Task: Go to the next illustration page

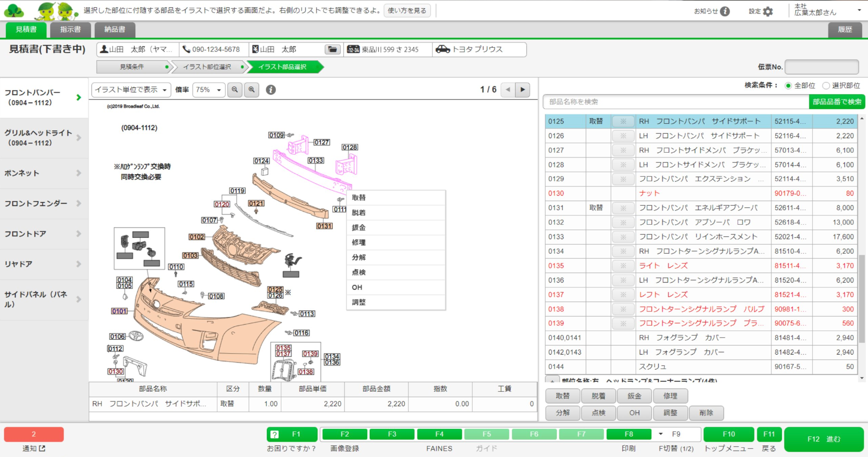Action: pyautogui.click(x=522, y=90)
